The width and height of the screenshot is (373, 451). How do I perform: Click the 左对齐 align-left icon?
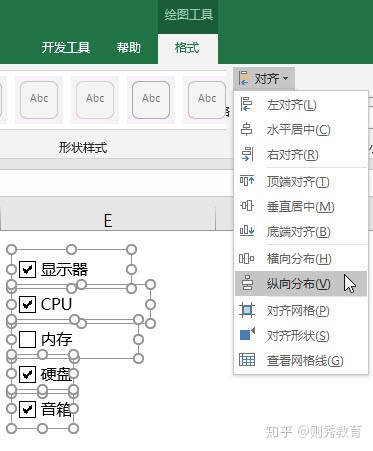coord(246,104)
